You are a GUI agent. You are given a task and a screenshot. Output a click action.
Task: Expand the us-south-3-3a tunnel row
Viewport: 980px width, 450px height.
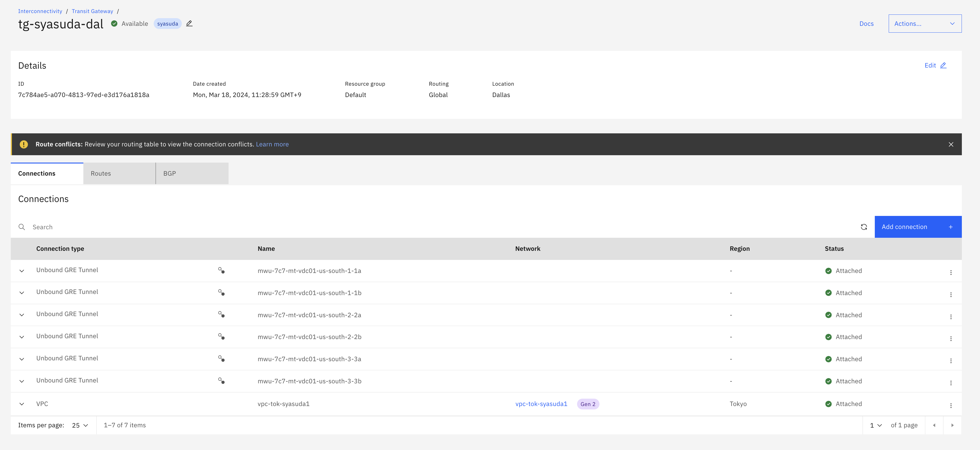point(22,359)
